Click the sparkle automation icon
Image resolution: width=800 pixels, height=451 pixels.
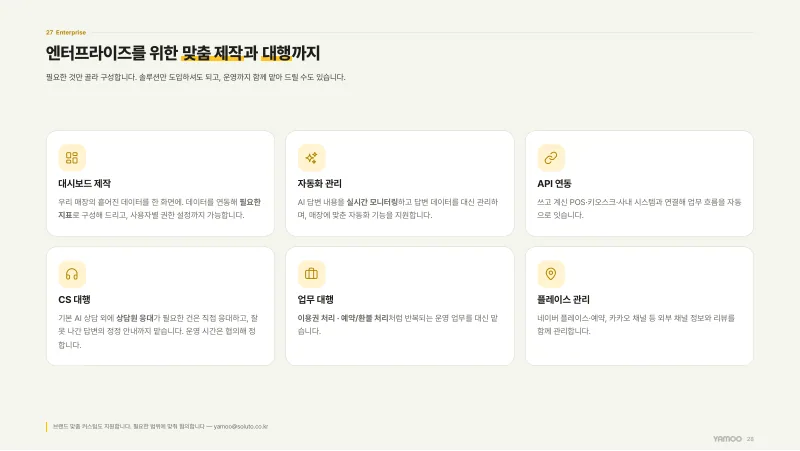click(x=311, y=158)
